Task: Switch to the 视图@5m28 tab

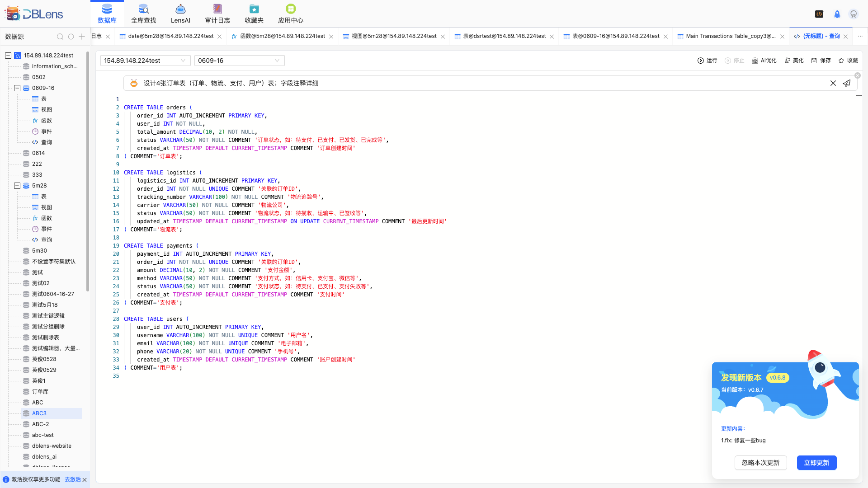Action: coord(393,36)
